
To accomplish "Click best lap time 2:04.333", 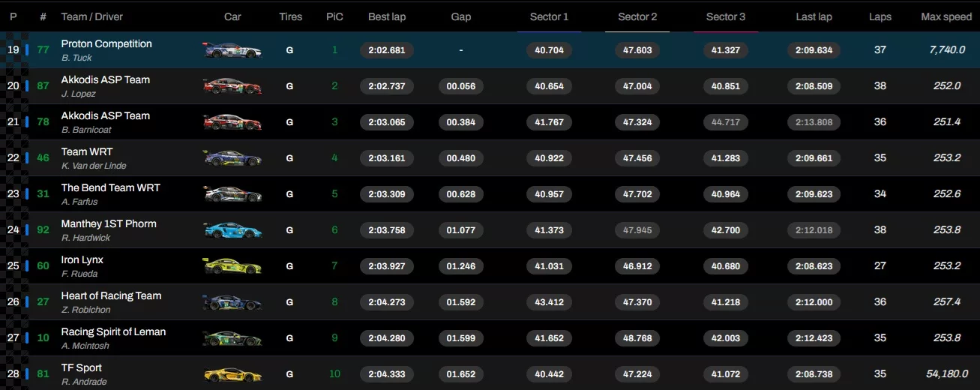I will pyautogui.click(x=387, y=374).
